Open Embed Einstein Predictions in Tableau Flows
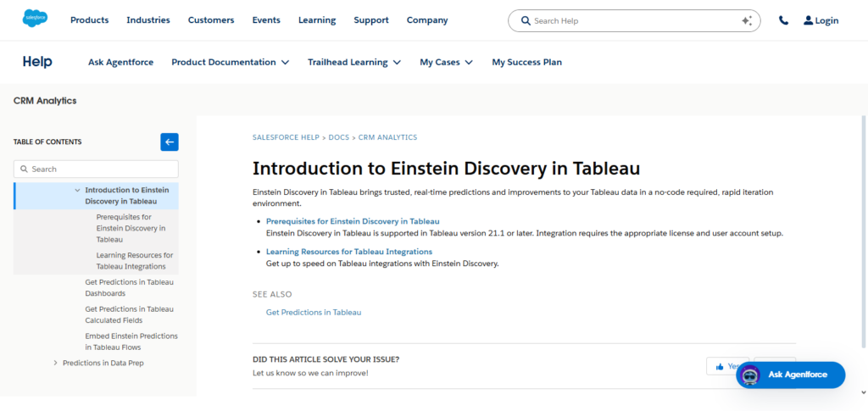The width and height of the screenshot is (868, 411). click(131, 342)
